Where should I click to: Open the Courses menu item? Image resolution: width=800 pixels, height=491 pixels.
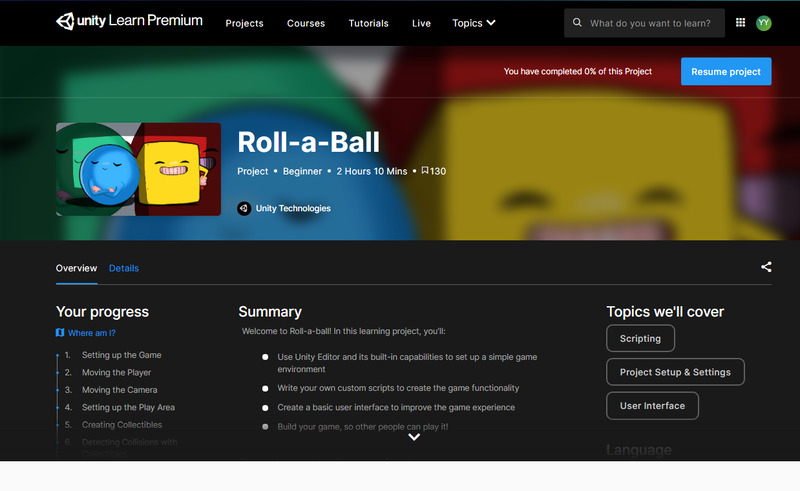coord(306,23)
